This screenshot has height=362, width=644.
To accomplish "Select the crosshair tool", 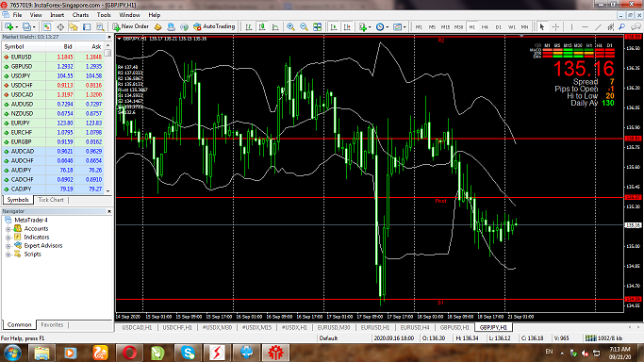I will (555, 26).
